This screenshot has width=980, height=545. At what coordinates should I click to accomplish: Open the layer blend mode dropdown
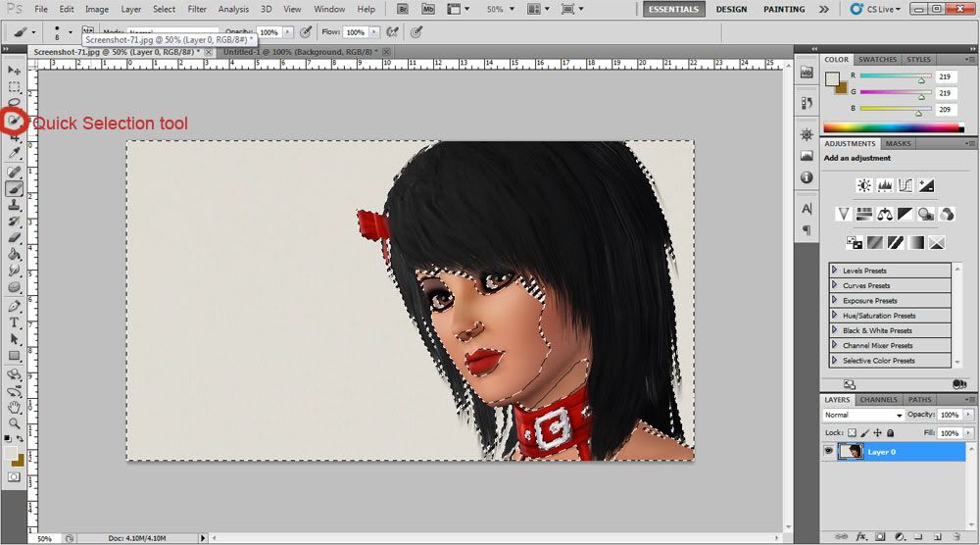[x=863, y=415]
